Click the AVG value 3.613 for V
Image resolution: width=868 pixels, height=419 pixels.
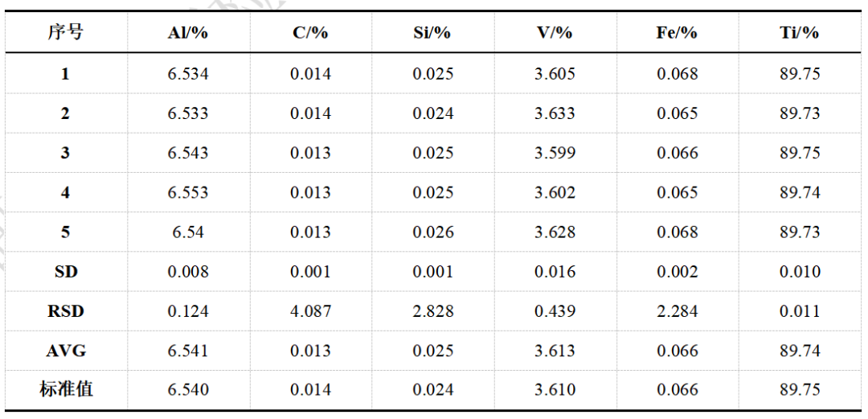[555, 351]
